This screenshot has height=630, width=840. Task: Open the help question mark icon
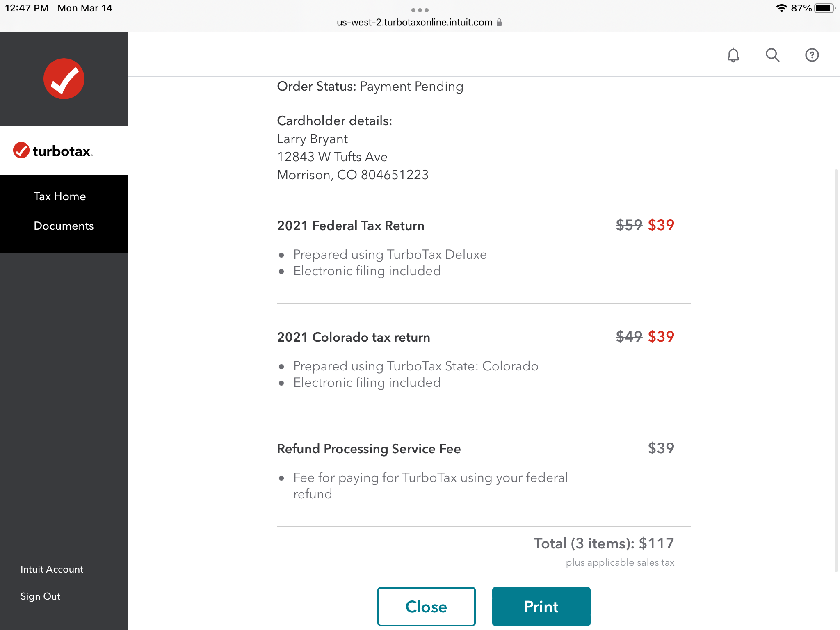(812, 55)
